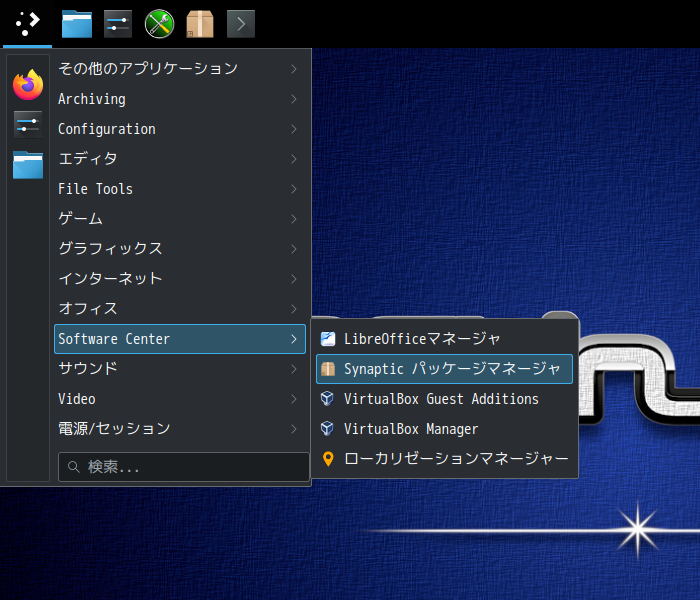700x600 pixels.
Task: Open the オフィス category
Action: pyautogui.click(x=179, y=309)
